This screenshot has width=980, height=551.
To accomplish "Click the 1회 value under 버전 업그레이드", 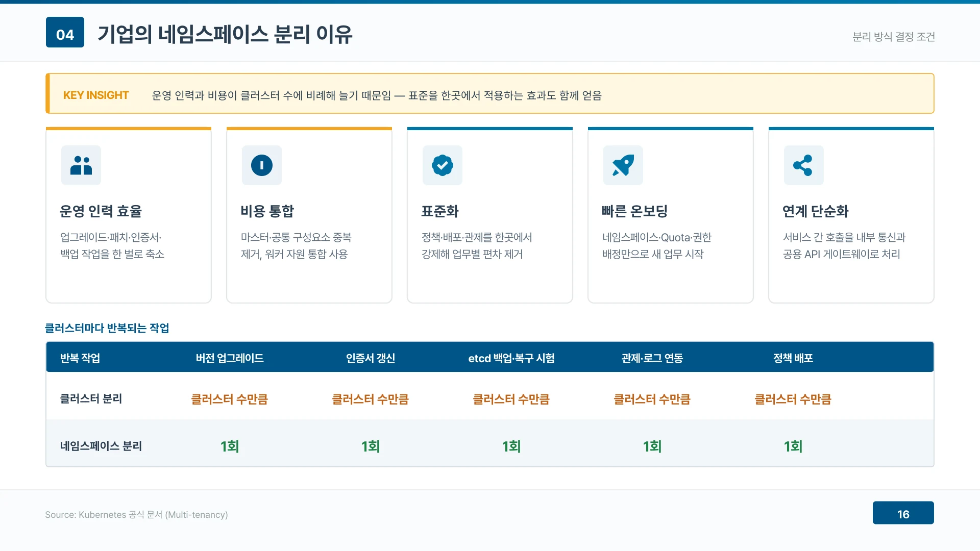I will pos(230,446).
